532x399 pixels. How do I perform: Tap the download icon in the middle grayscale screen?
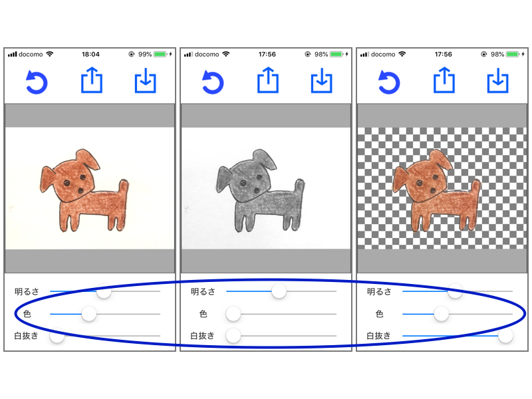321,80
